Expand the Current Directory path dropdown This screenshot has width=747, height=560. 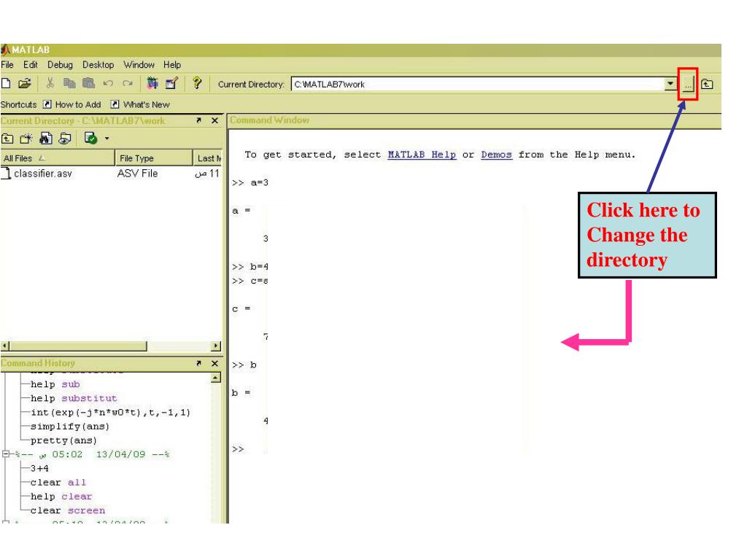[671, 85]
